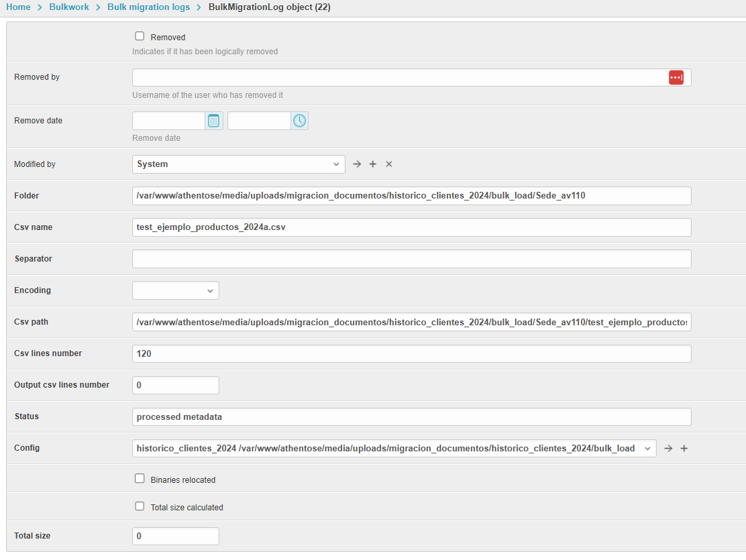Enable the Binaries relocated checkbox

[x=140, y=479]
